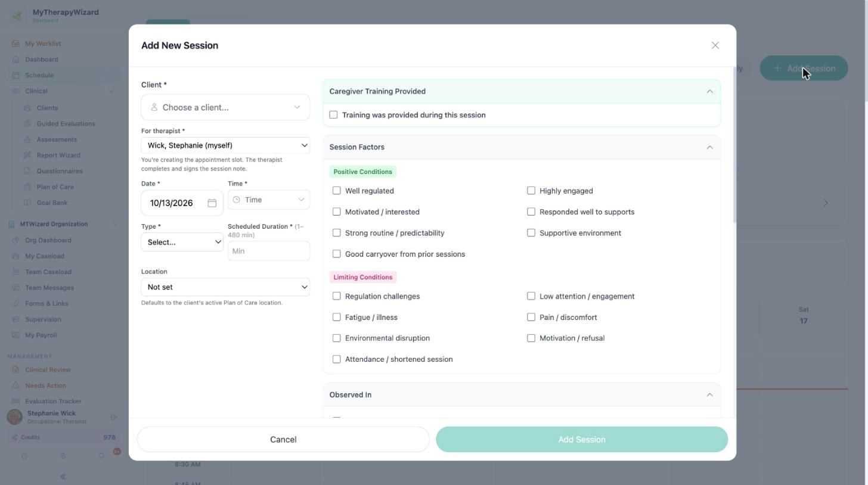Click the Add Session submit button

click(582, 440)
